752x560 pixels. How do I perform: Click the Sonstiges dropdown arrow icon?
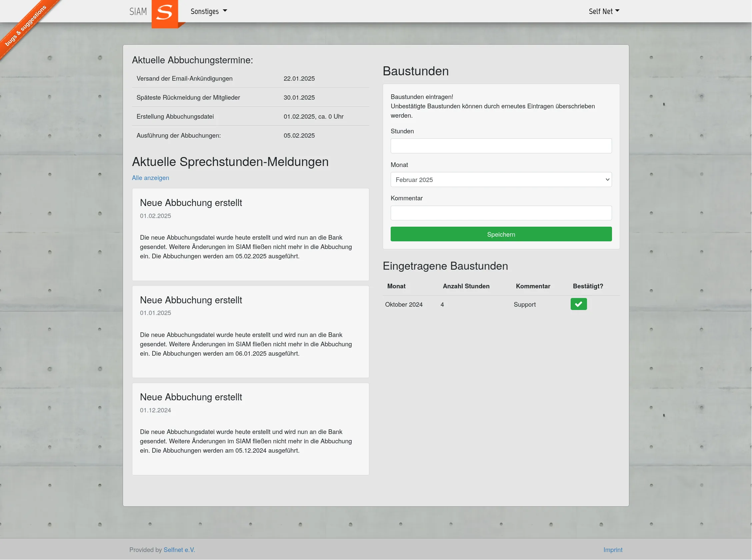tap(225, 11)
